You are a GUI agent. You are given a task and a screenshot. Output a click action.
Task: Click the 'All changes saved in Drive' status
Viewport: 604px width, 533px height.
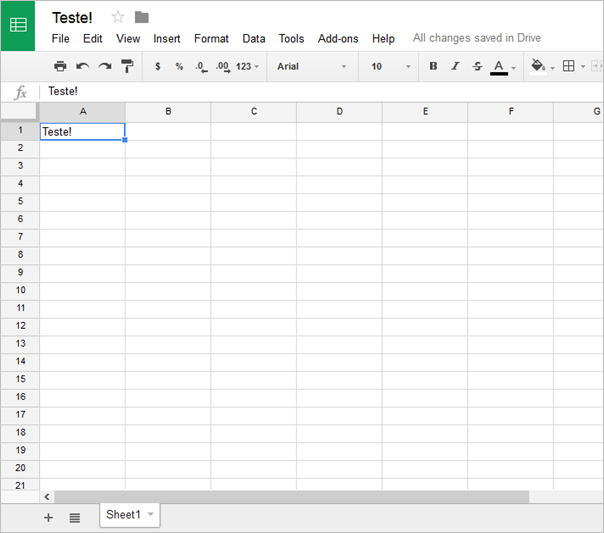[476, 38]
